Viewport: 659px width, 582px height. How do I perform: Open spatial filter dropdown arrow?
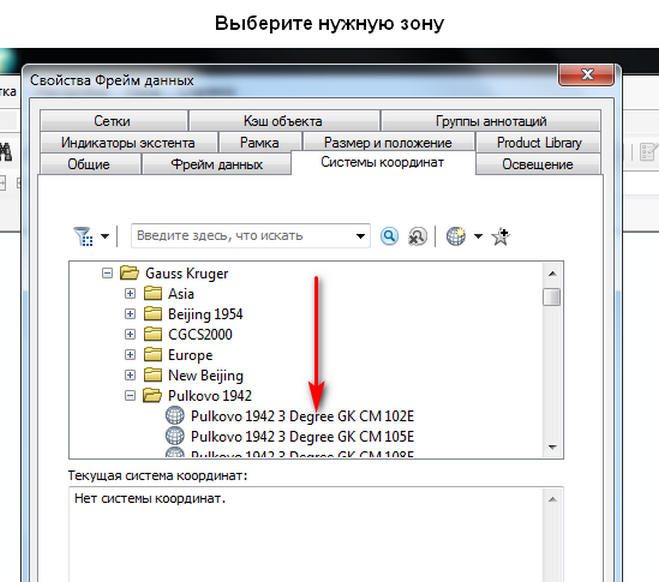[105, 236]
